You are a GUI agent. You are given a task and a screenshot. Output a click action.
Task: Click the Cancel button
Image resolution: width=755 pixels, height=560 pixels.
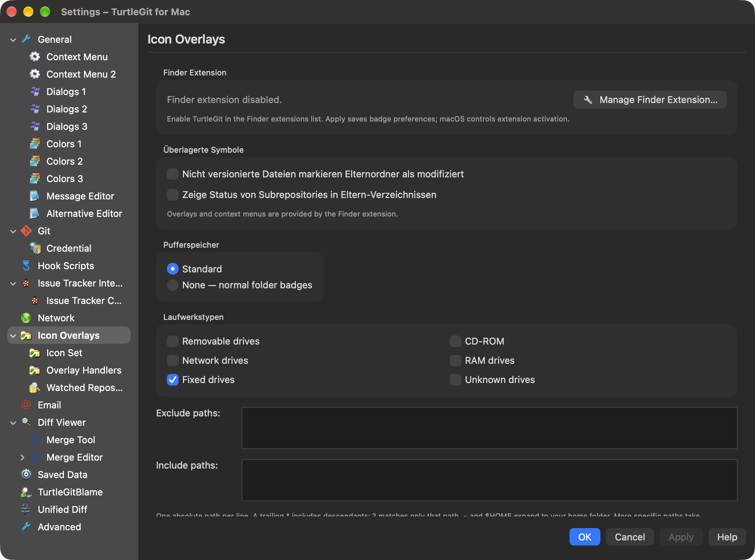coord(630,537)
